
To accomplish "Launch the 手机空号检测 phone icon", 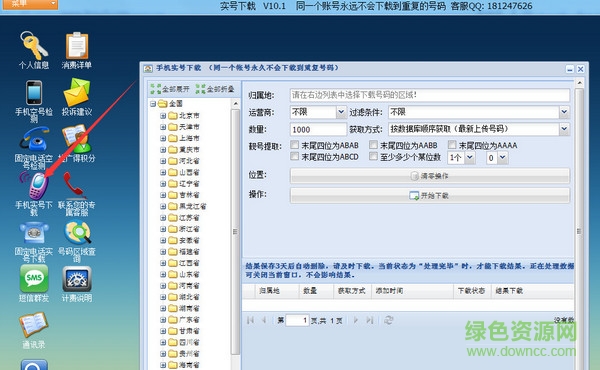I will (34, 93).
